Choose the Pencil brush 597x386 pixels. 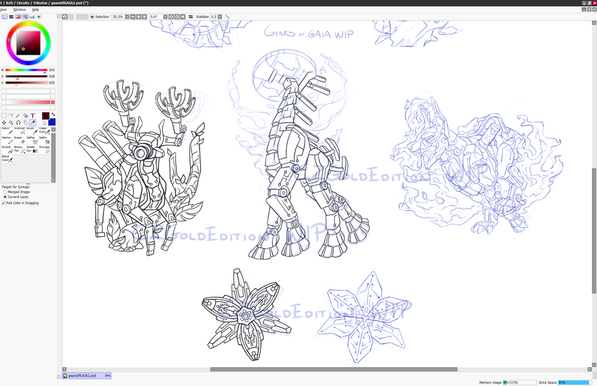point(7,132)
